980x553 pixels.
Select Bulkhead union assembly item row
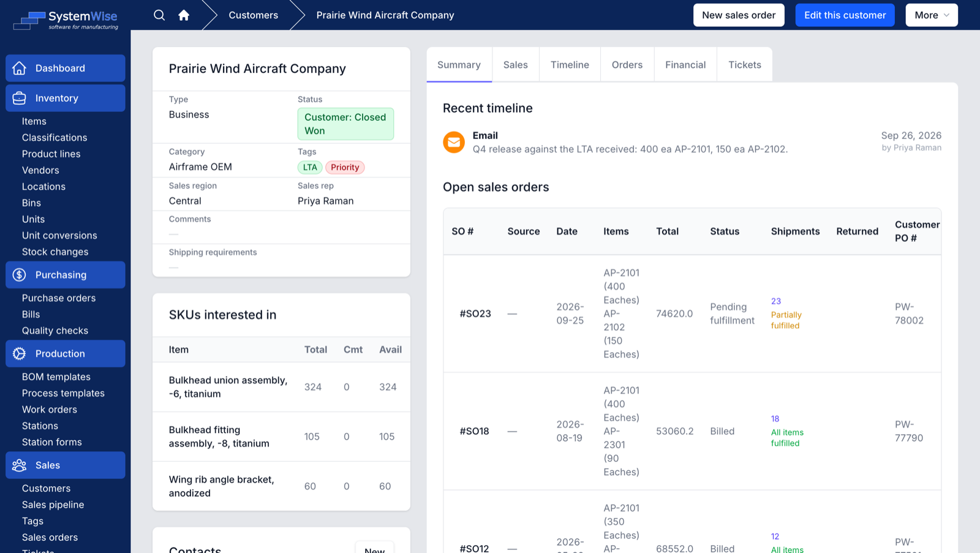(281, 387)
